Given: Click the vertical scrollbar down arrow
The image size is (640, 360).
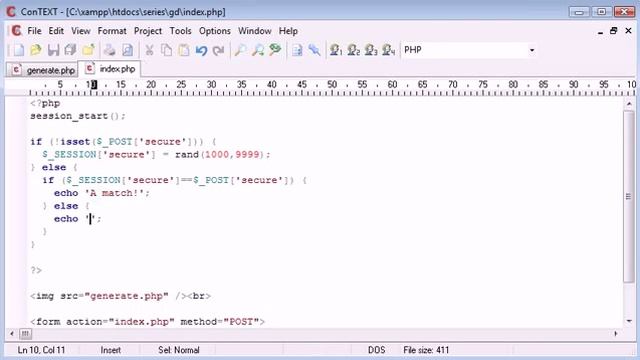Looking at the screenshot, I should point(629,321).
